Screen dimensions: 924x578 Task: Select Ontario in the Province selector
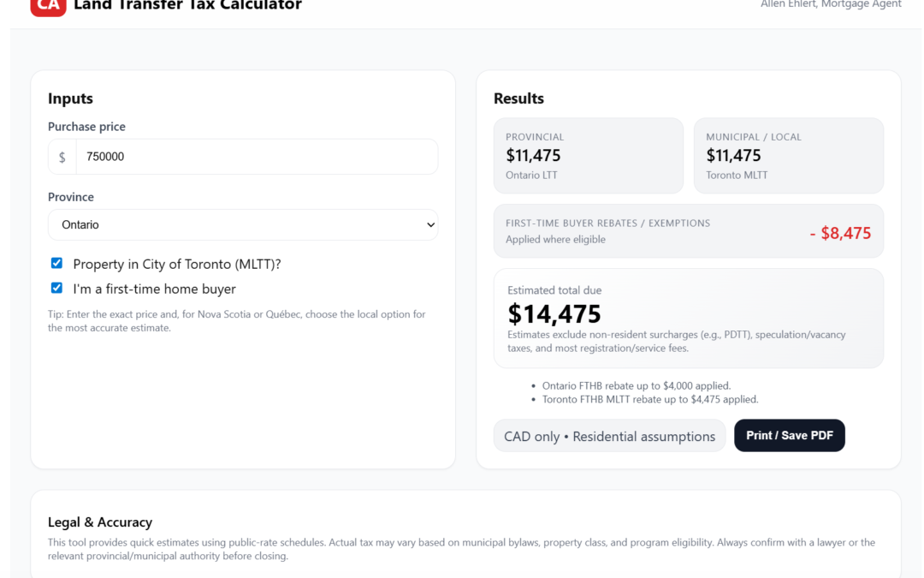[243, 224]
